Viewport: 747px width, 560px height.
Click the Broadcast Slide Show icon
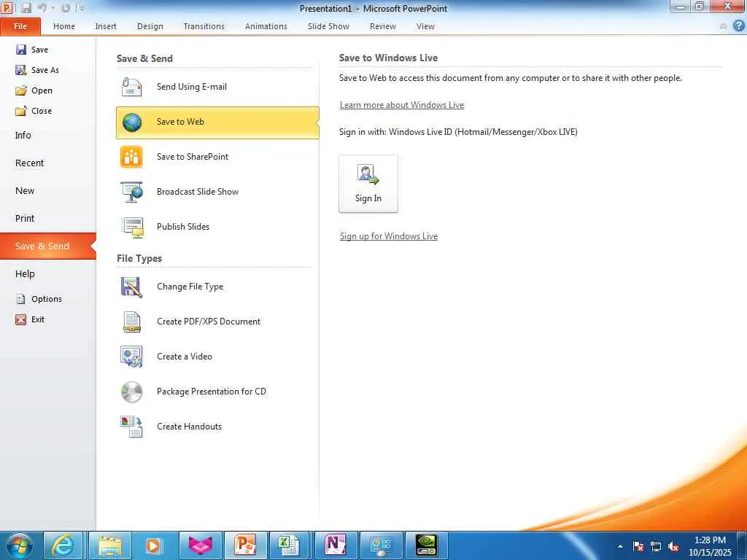tap(131, 192)
